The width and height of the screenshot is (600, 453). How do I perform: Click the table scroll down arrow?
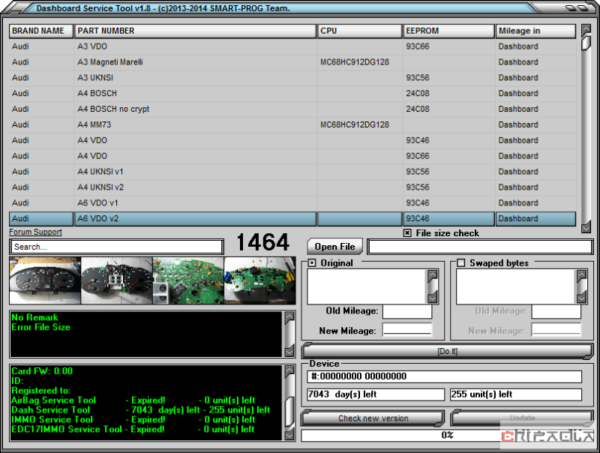(x=585, y=228)
